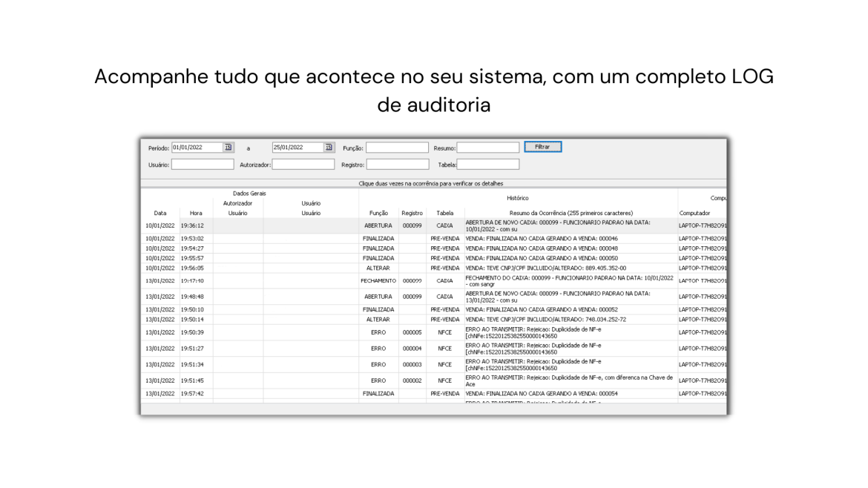This screenshot has height=488, width=868.
Task: Select the ALTERAR row logged at 19:56:05
Action: 378,267
